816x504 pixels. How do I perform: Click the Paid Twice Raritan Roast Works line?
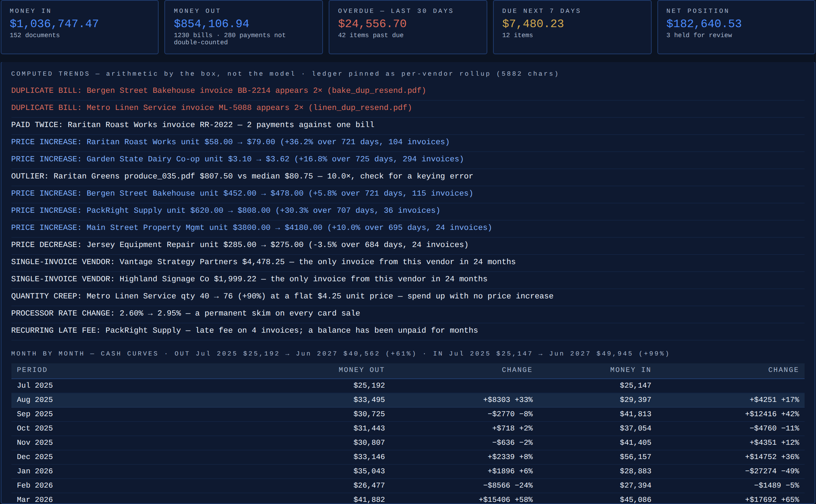[408, 125]
